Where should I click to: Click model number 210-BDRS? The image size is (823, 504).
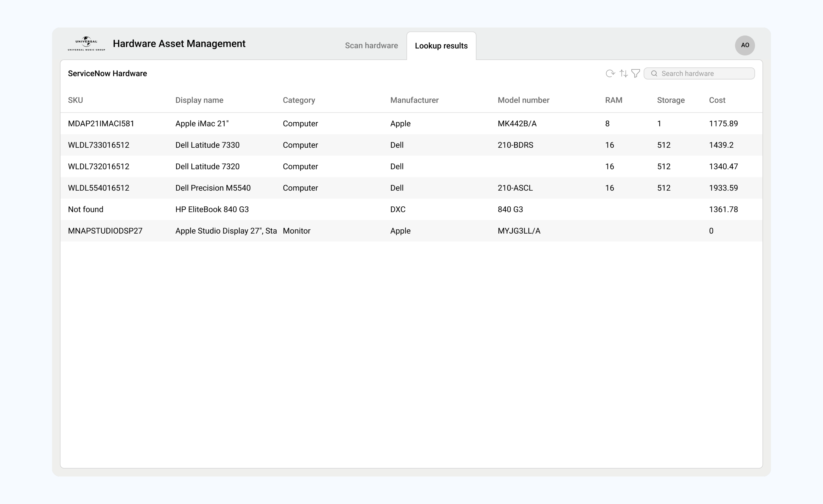point(515,145)
